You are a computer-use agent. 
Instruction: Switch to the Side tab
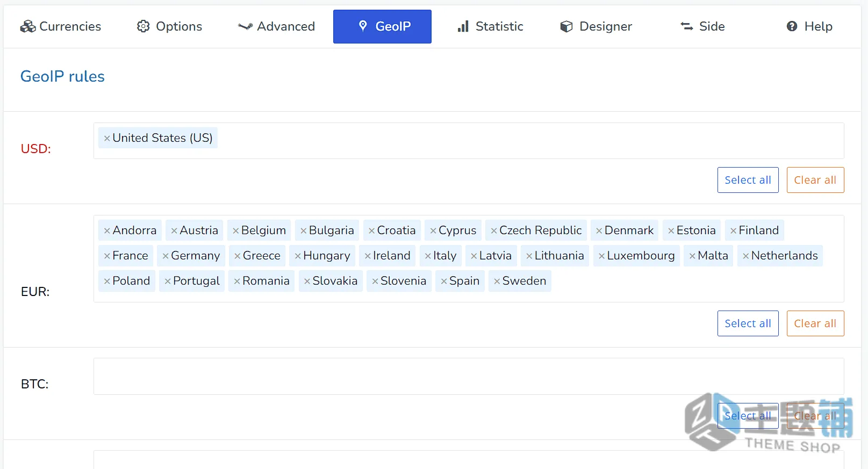702,26
